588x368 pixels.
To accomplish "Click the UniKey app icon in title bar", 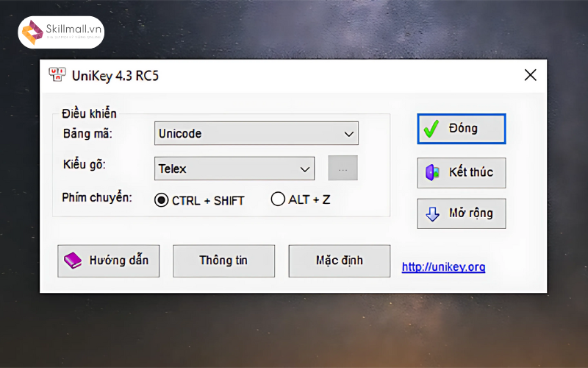I will pyautogui.click(x=57, y=75).
